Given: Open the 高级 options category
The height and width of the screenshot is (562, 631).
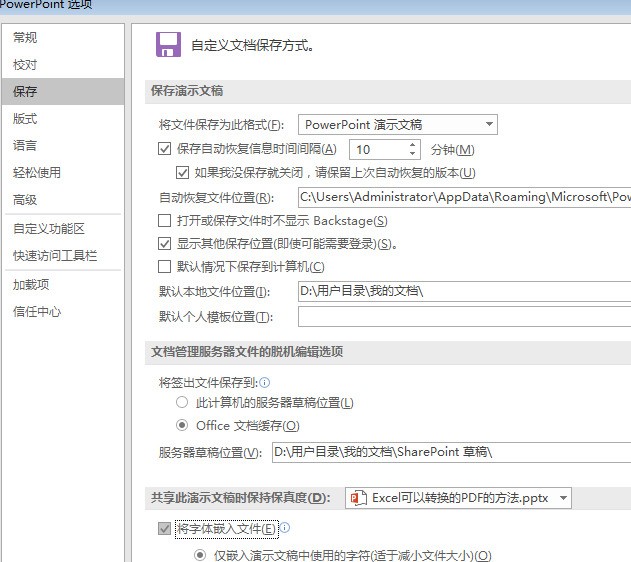Looking at the screenshot, I should (x=25, y=200).
